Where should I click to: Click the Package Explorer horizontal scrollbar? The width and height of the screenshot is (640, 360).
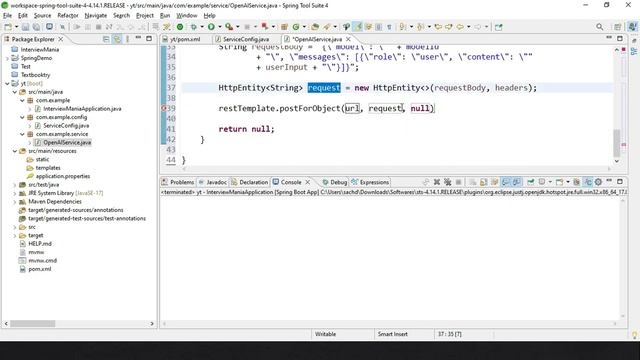point(33,324)
